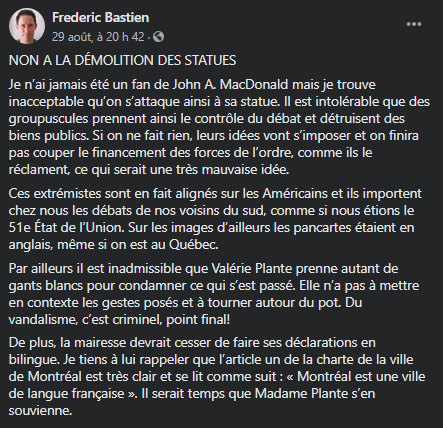Open the post timestamp 29 août, à 20 h 42
The height and width of the screenshot is (428, 443).
(98, 37)
